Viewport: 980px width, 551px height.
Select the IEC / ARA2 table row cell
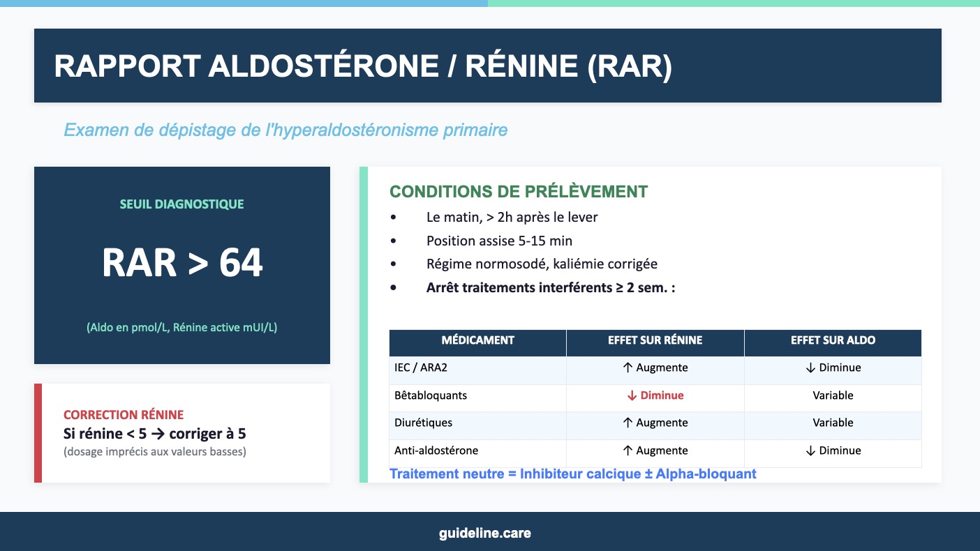tap(421, 368)
